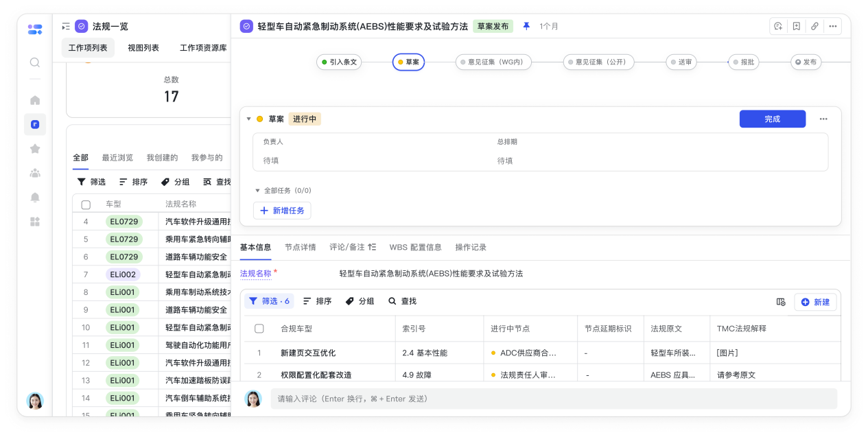868x437 pixels.
Task: Click the comment input field
Action: pos(553,399)
